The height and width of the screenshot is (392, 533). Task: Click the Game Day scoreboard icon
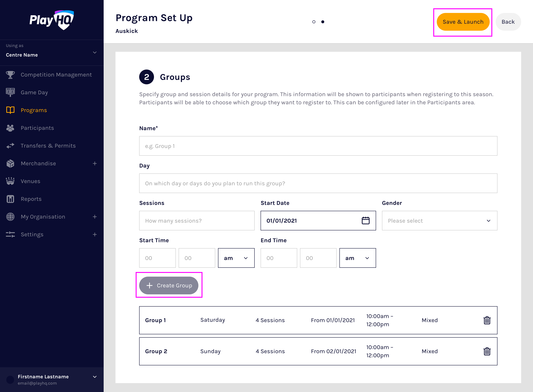coord(10,92)
